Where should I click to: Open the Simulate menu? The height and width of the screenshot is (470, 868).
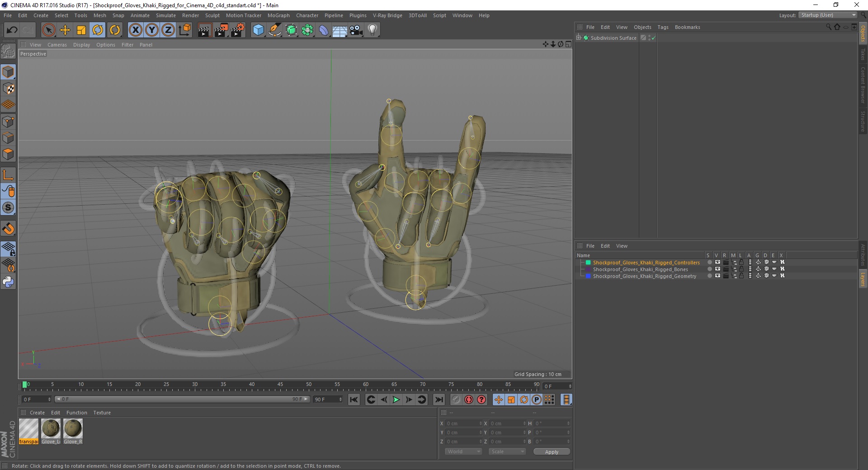tap(166, 15)
